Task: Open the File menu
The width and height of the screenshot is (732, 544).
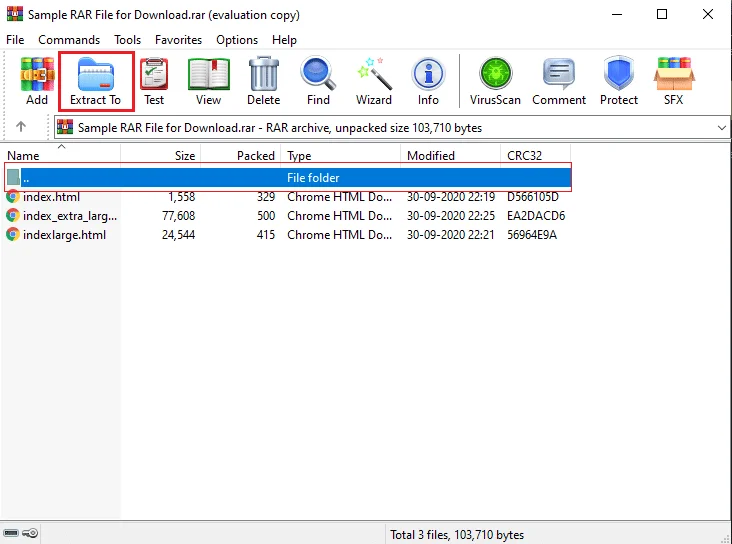Action: (x=15, y=40)
